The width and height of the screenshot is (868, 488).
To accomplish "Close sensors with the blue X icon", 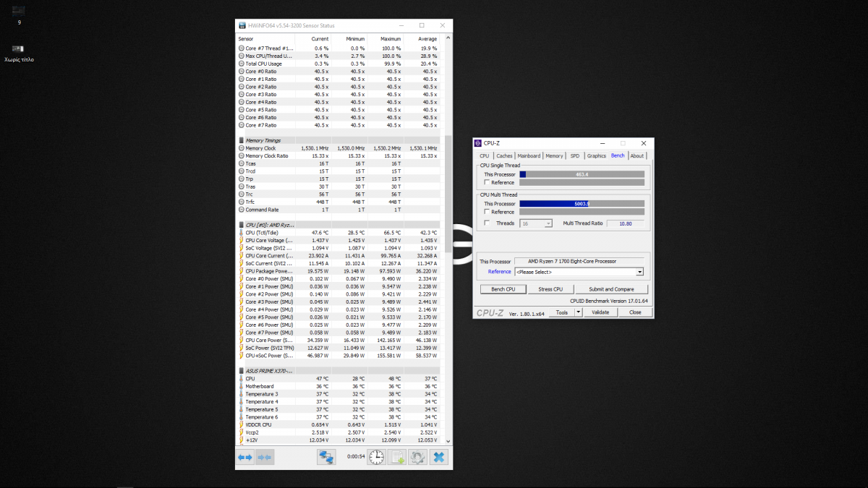I will tap(438, 457).
